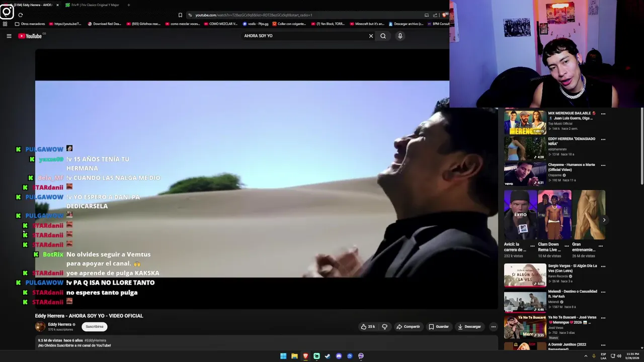The image size is (644, 362).
Task: Click the recommendations panel scrollbar
Action: [641, 147]
